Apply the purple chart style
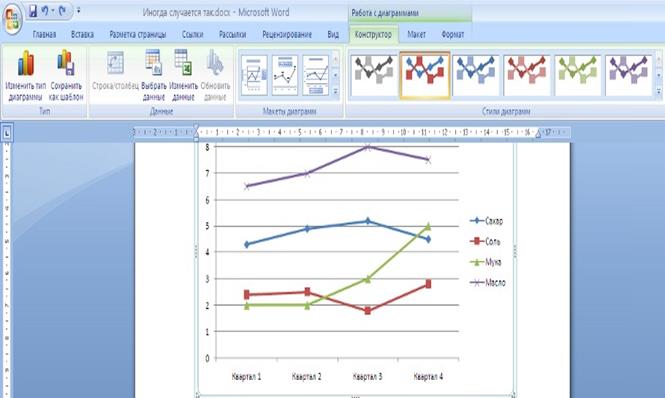 (629, 75)
